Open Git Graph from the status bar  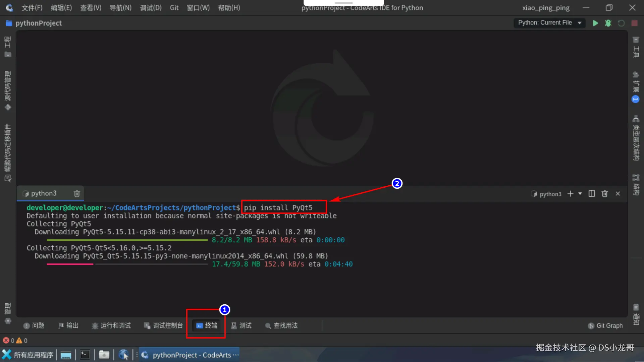click(605, 325)
